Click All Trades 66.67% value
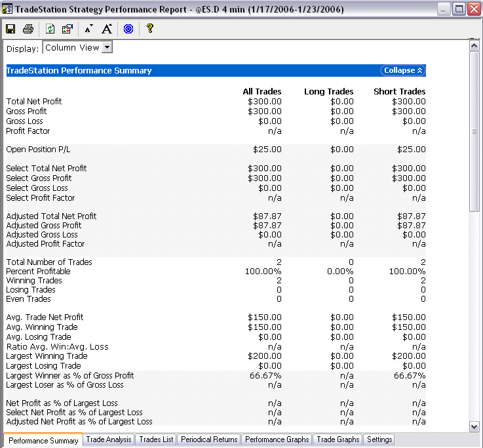This screenshot has width=483, height=448. (x=265, y=376)
